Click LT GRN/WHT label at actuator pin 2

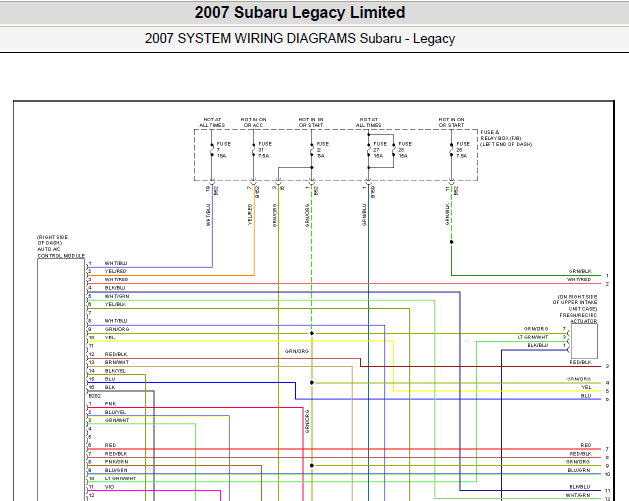click(533, 337)
